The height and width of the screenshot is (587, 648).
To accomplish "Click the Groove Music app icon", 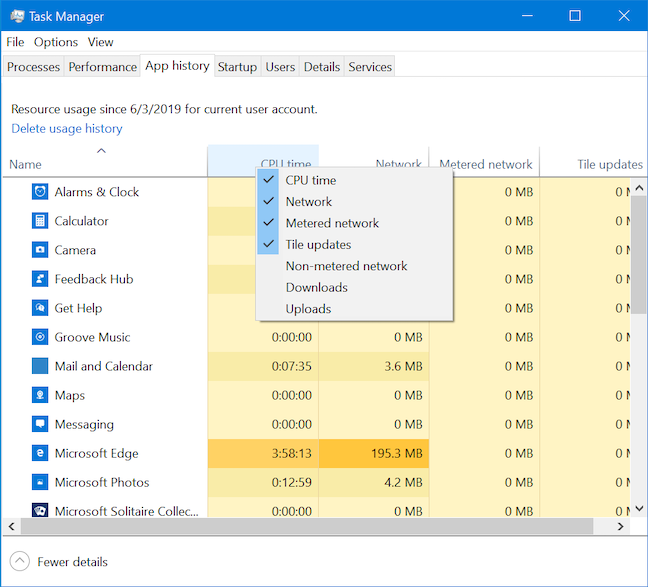I will click(x=40, y=337).
